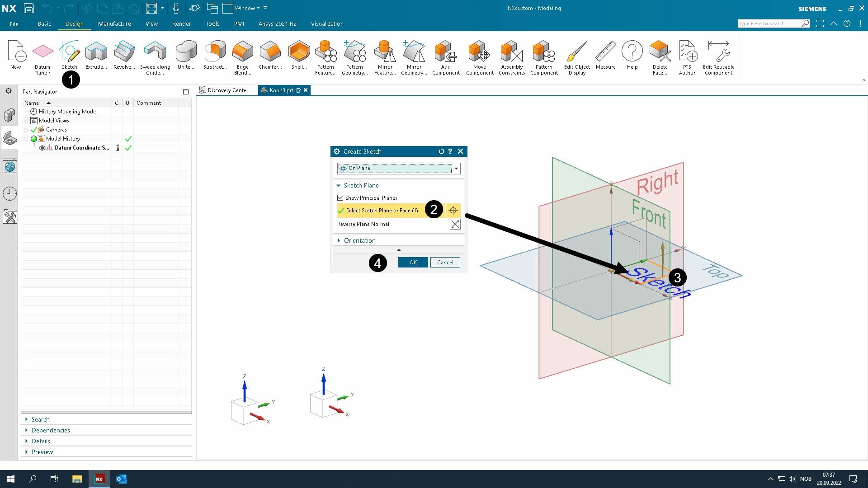Click the Shell tool icon
Screen dimensions: 868x488
(299, 52)
